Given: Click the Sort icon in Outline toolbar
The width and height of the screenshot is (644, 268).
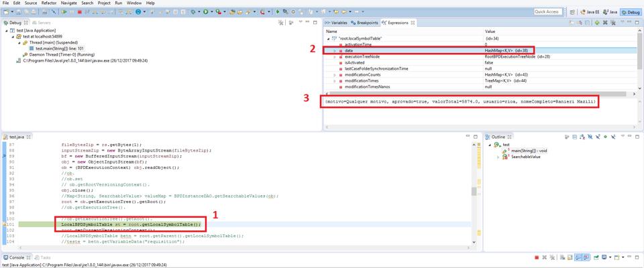Looking at the screenshot, I should (582, 137).
